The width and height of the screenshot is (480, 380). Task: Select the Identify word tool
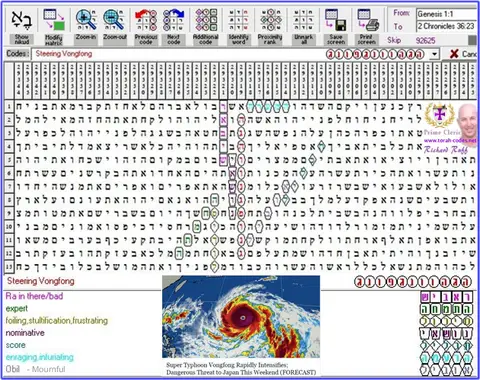[238, 20]
